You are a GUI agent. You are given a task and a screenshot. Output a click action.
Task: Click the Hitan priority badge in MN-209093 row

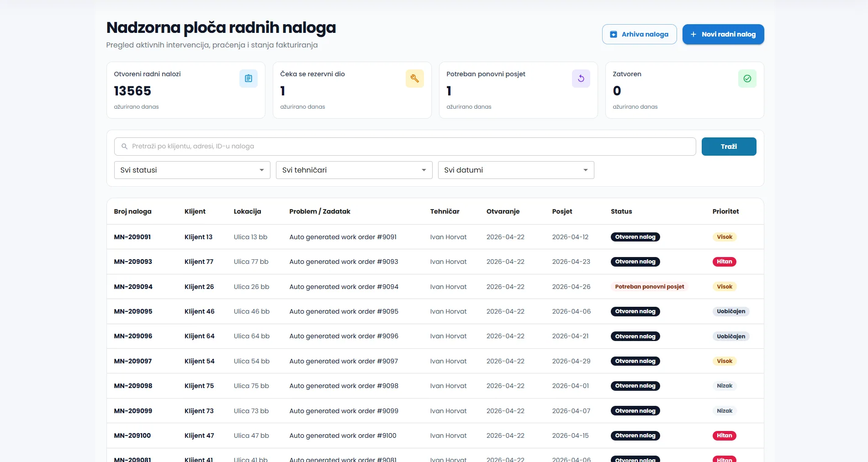[x=725, y=262]
